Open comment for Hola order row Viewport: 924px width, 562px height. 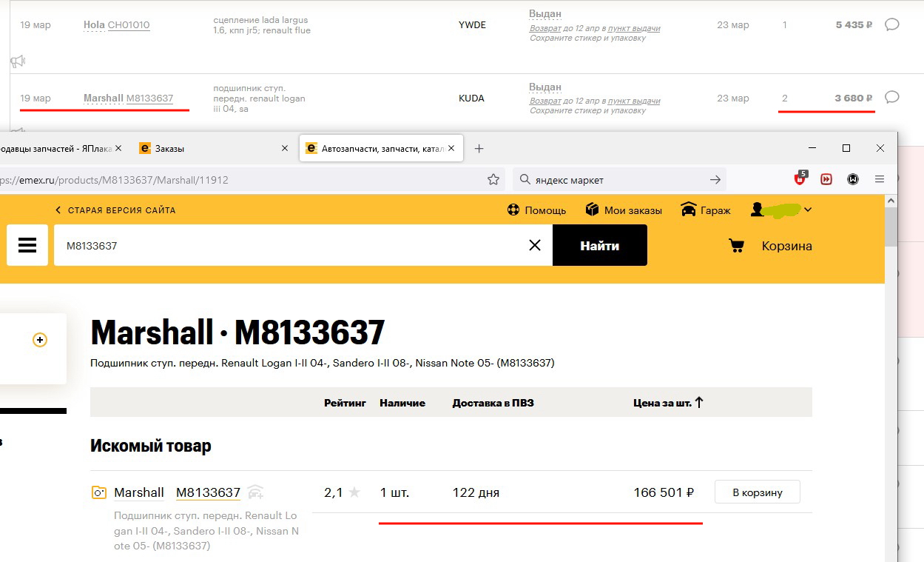coord(892,24)
